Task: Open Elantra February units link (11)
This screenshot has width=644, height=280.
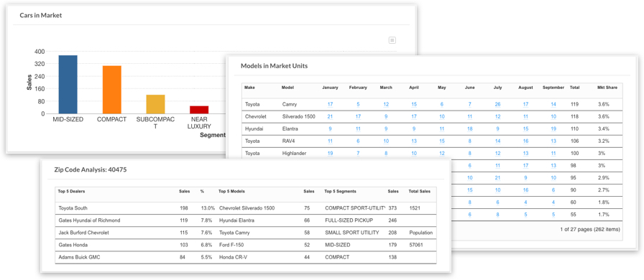Action: pyautogui.click(x=358, y=129)
